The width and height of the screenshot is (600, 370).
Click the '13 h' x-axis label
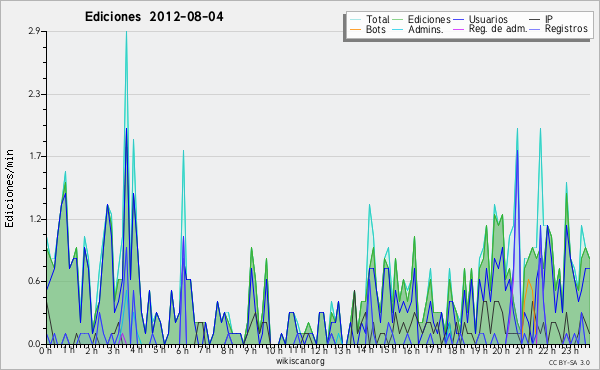(342, 351)
